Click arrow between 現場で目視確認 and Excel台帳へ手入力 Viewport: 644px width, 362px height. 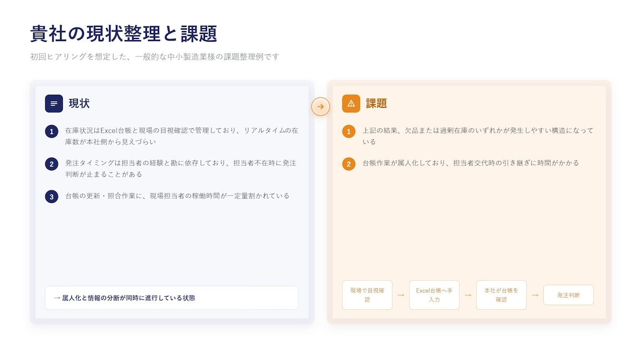coord(401,295)
